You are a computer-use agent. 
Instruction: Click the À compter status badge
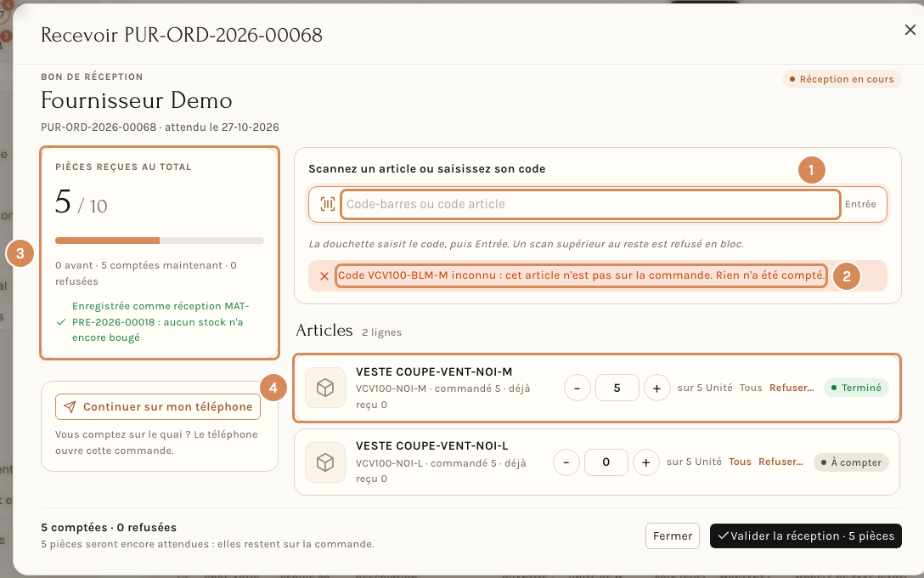click(x=851, y=462)
